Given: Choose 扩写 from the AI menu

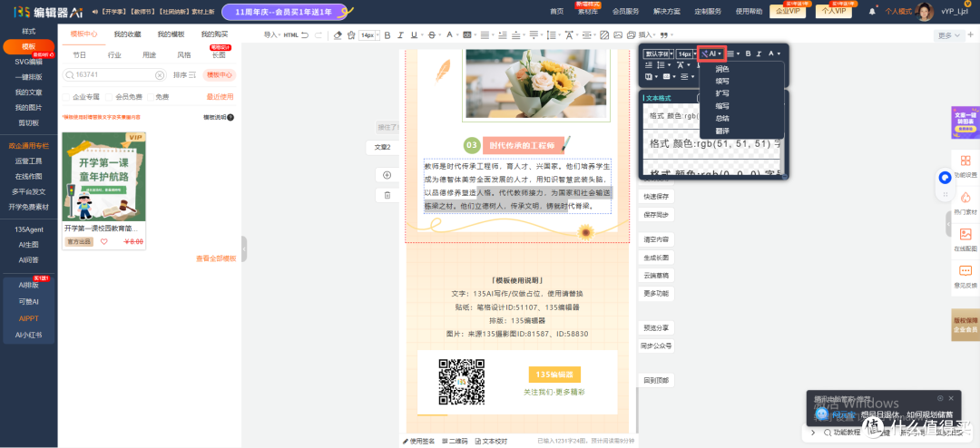Looking at the screenshot, I should point(722,93).
